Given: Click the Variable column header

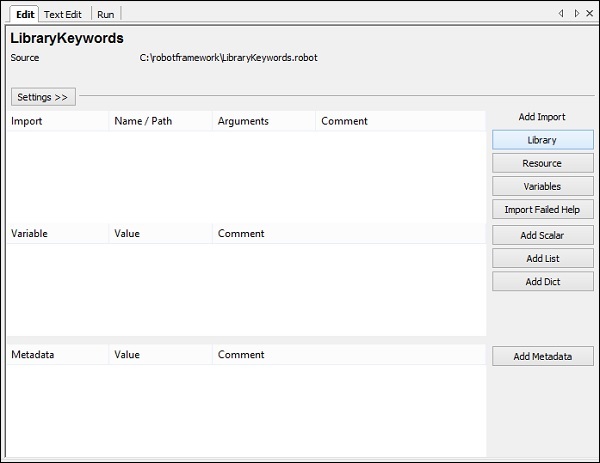Looking at the screenshot, I should 57,233.
